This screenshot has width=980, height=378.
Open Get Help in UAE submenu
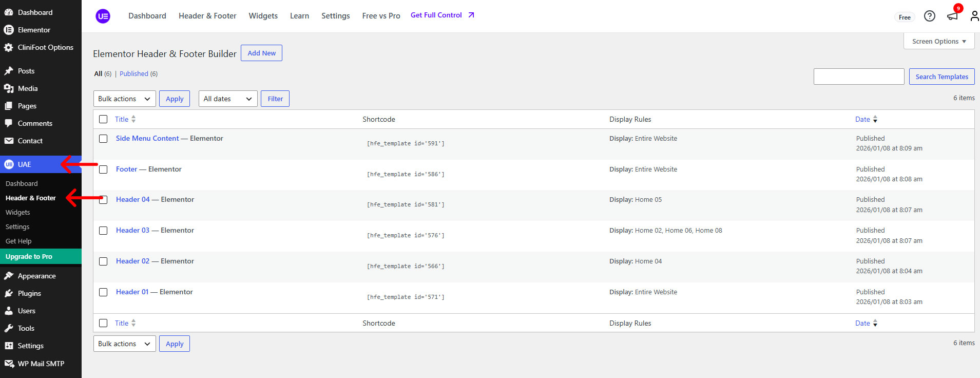click(18, 241)
